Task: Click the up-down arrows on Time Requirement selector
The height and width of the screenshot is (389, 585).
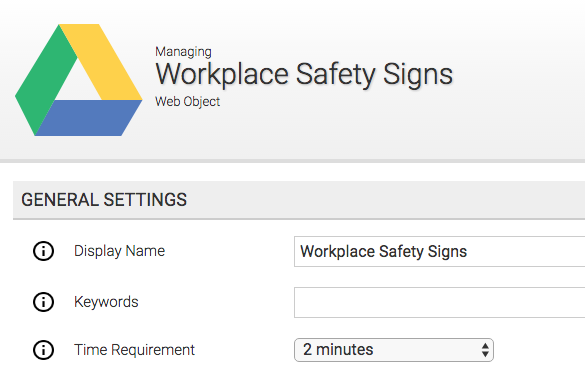Action: pos(485,350)
